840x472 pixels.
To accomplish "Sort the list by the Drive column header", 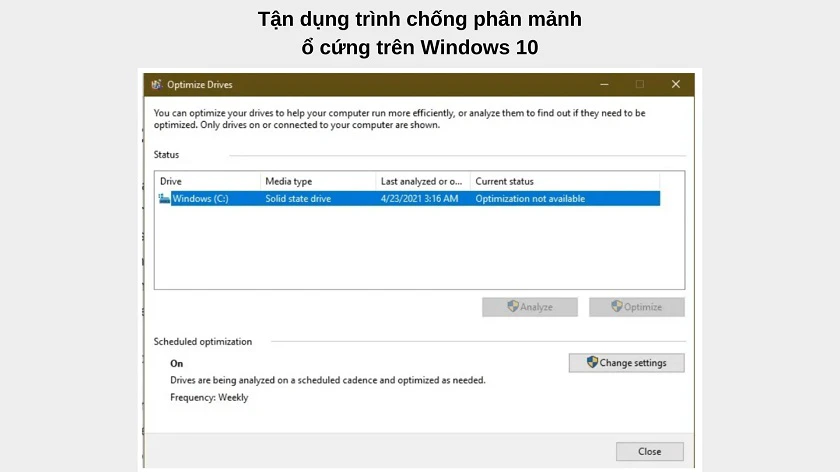I will [208, 181].
